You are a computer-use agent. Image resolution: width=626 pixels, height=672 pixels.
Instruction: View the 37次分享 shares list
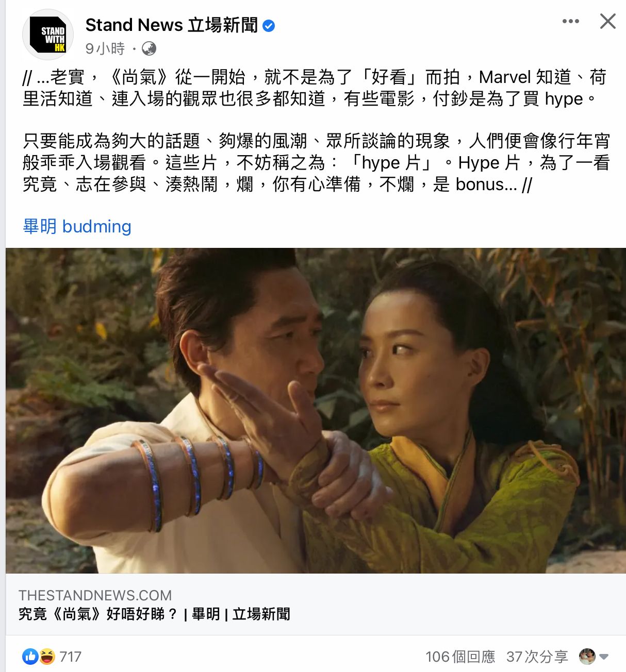coord(537,657)
